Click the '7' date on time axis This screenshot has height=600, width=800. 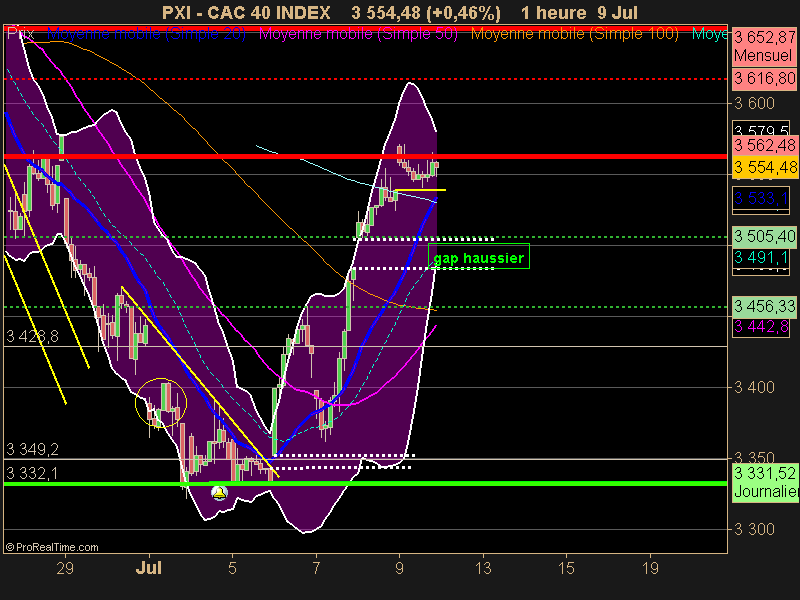coord(316,568)
